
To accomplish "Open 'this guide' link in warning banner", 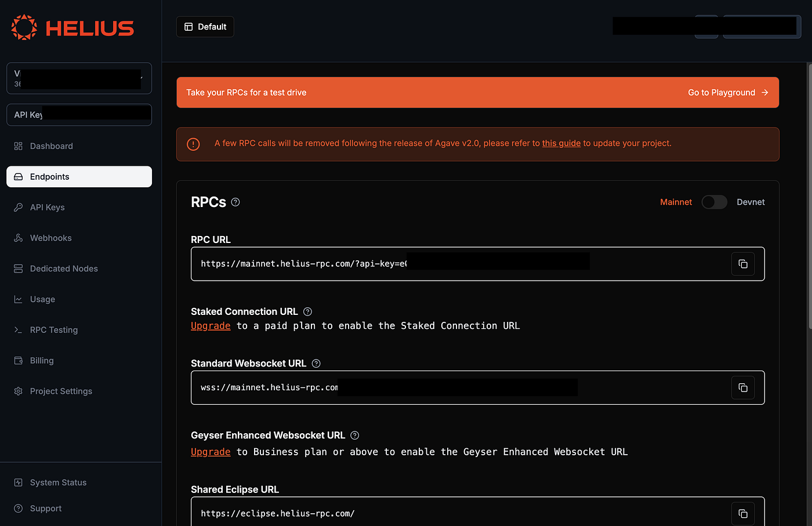I will (x=561, y=143).
